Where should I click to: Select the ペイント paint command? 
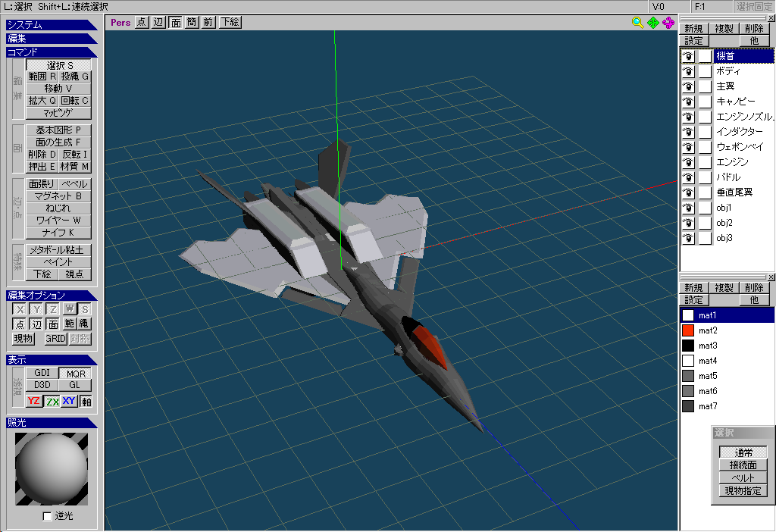58,262
